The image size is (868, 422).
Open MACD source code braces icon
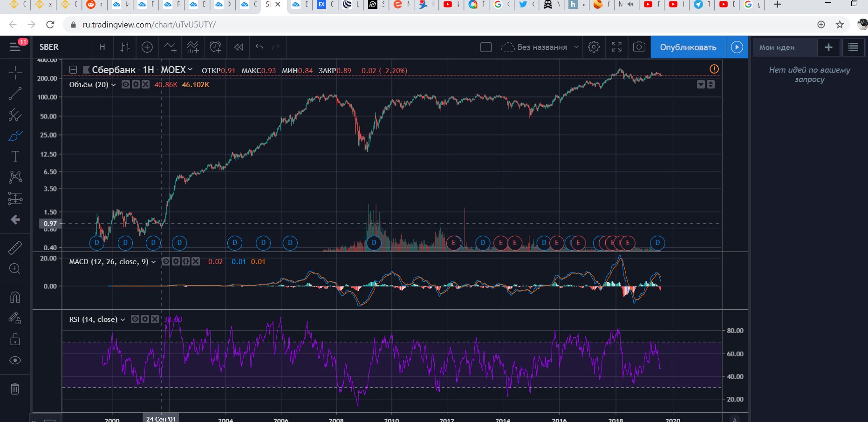tap(186, 261)
